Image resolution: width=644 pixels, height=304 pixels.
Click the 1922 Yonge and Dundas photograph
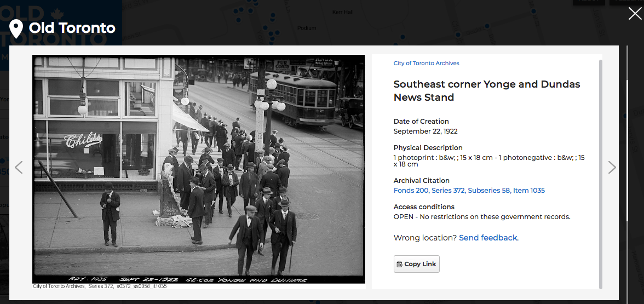(199, 169)
